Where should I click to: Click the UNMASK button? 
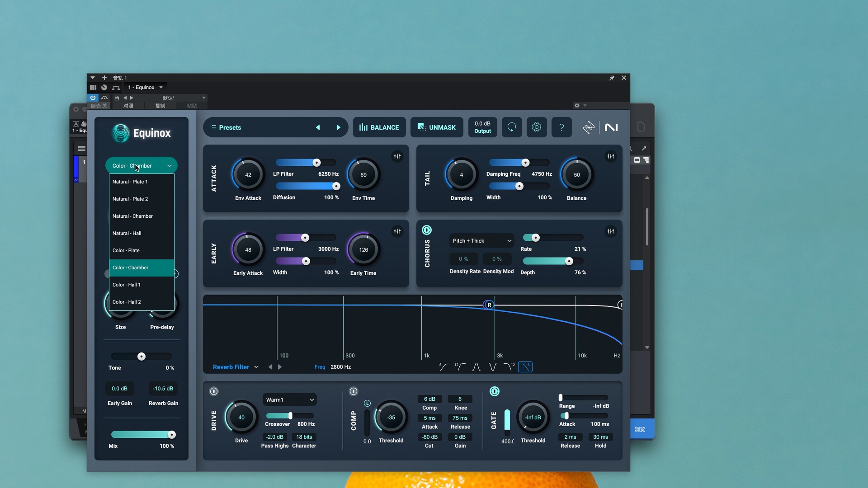(437, 127)
